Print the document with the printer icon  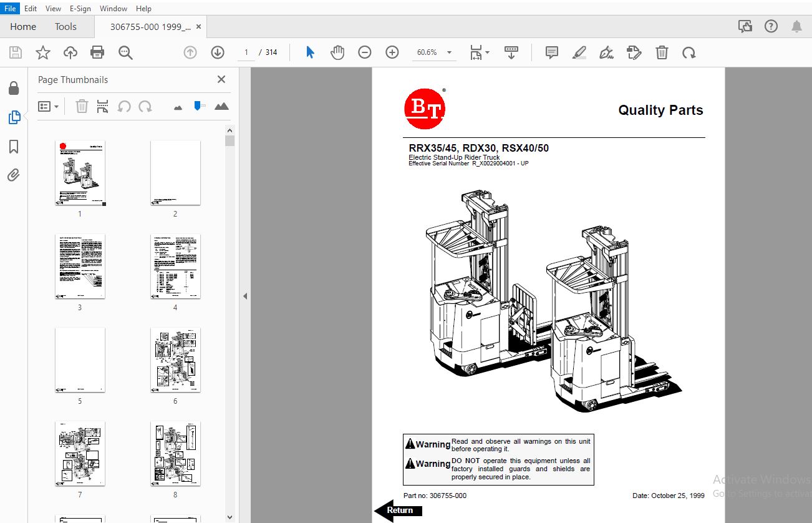tap(98, 53)
